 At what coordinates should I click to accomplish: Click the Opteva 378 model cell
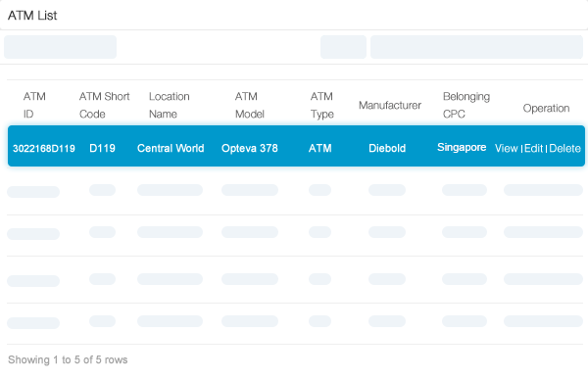pos(250,149)
